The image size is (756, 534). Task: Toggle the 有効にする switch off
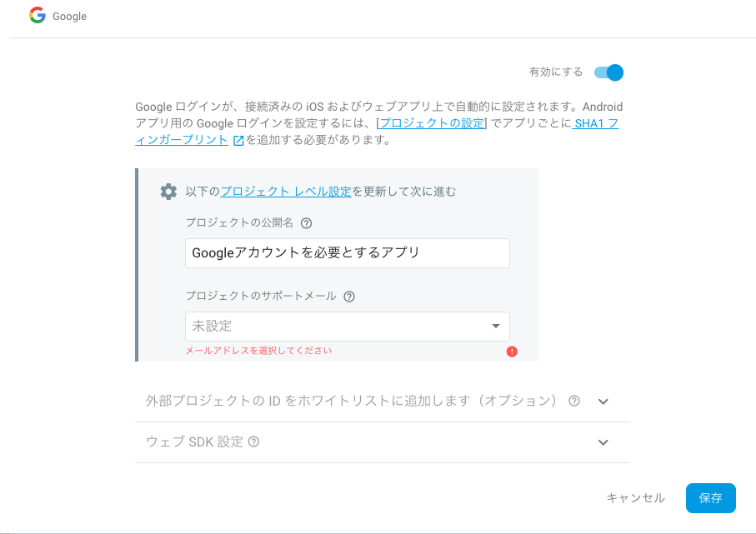608,72
